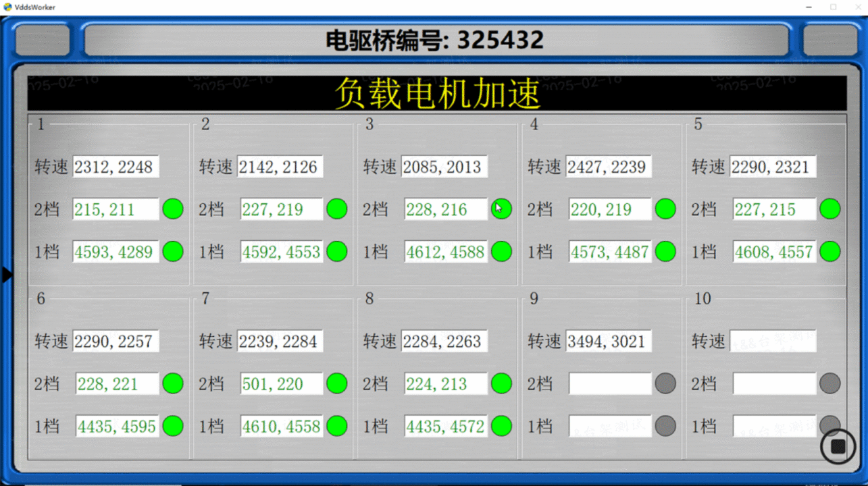Viewport: 868px width, 486px height.
Task: Click the top-right blank panel button
Action: [x=829, y=40]
